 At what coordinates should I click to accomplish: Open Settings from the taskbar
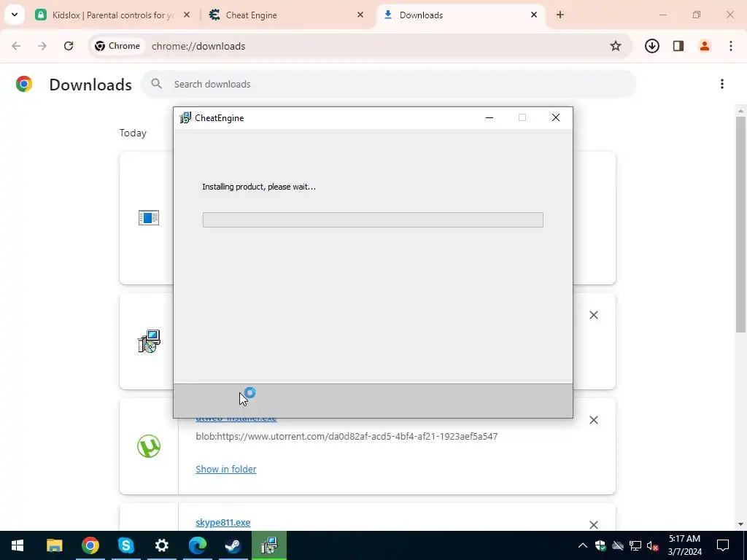161,545
